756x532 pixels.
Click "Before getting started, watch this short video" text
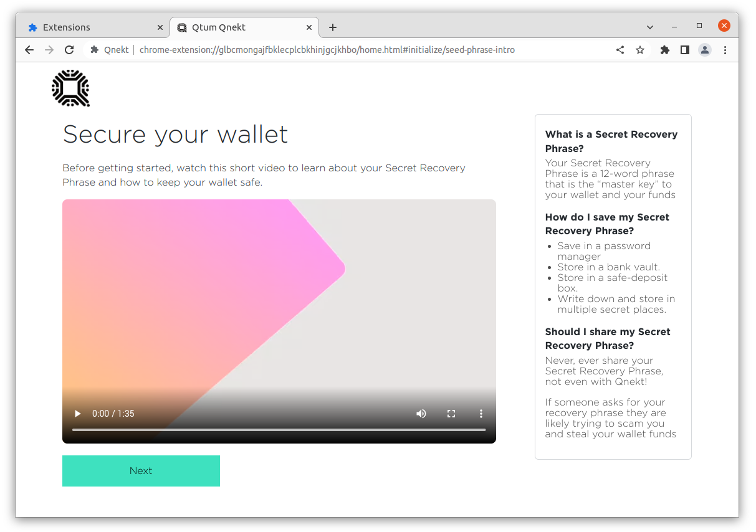pos(264,175)
